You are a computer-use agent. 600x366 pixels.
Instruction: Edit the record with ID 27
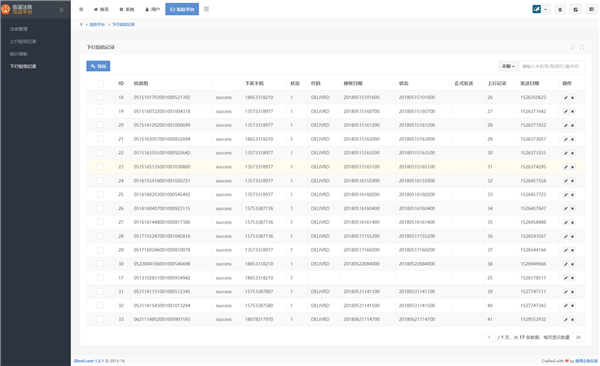566,222
